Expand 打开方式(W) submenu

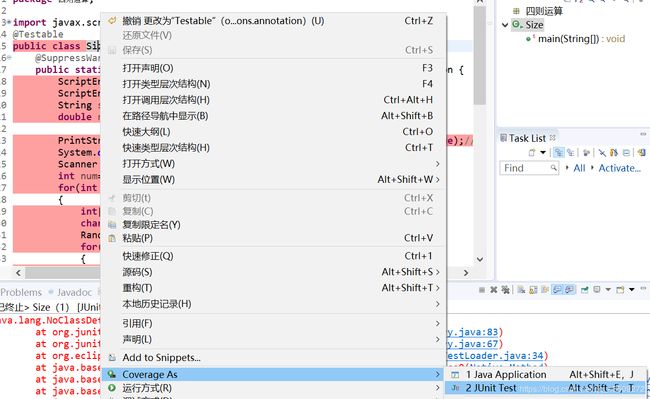(274, 164)
